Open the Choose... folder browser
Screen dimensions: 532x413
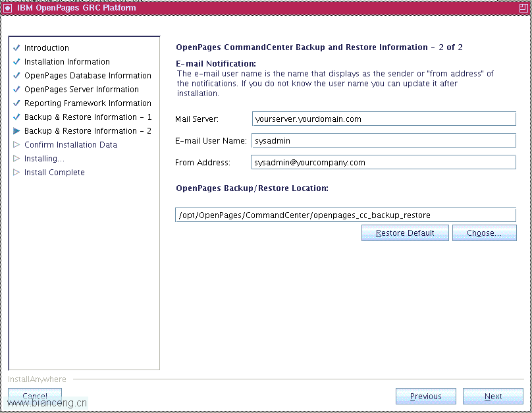pos(484,233)
